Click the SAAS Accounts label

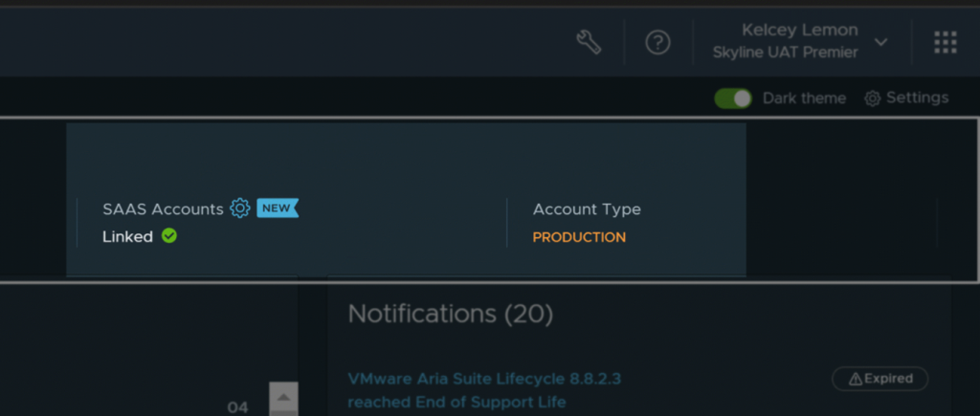[x=163, y=209]
